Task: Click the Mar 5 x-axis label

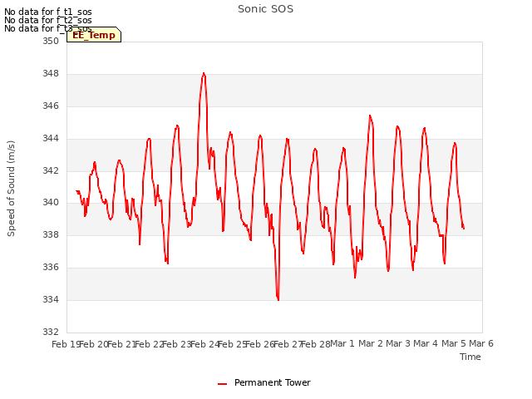Action: [454, 343]
